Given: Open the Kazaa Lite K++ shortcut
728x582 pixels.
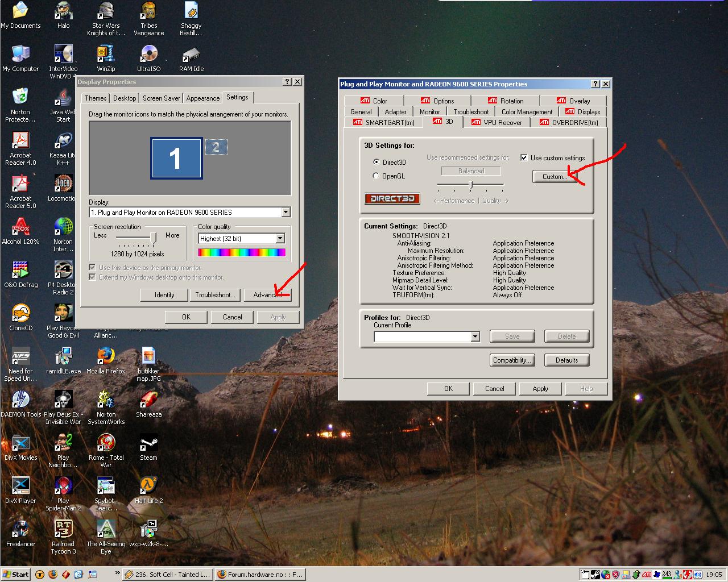Looking at the screenshot, I should (63, 148).
